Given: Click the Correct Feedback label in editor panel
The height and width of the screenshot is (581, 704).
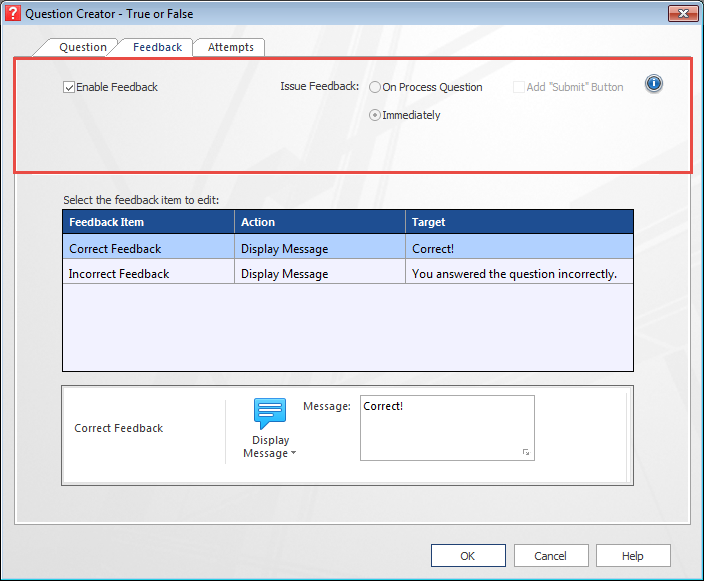Looking at the screenshot, I should 119,428.
